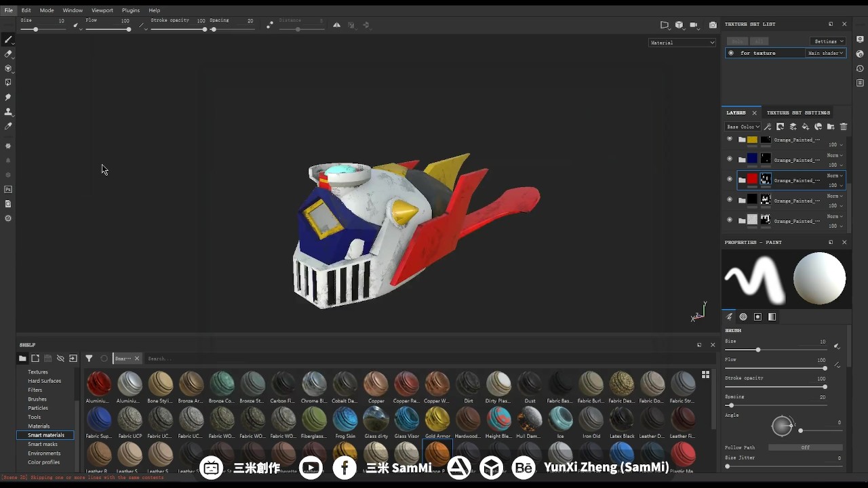Viewport: 868px width, 488px height.
Task: Add a new paint layer
Action: [x=793, y=127]
